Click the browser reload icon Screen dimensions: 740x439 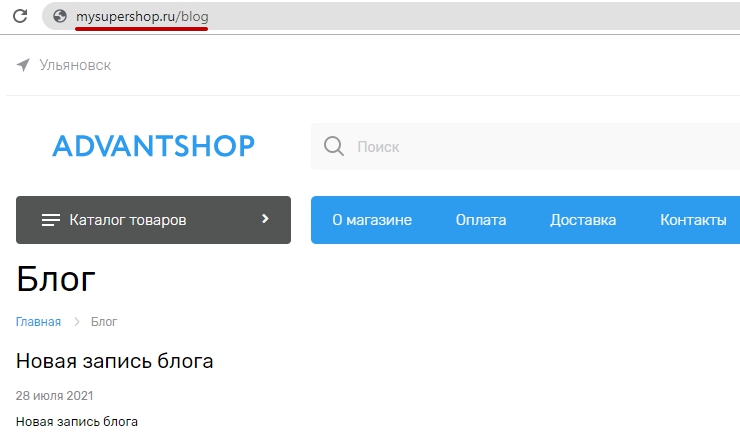tap(20, 16)
